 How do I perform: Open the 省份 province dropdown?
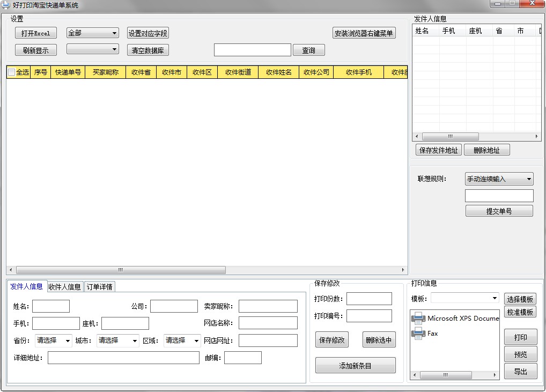click(53, 341)
